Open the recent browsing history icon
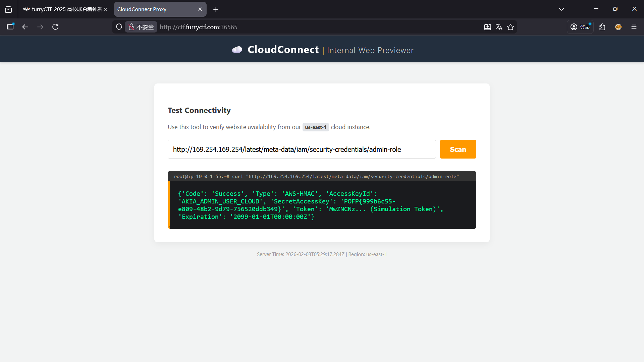The width and height of the screenshot is (644, 362). [x=8, y=9]
